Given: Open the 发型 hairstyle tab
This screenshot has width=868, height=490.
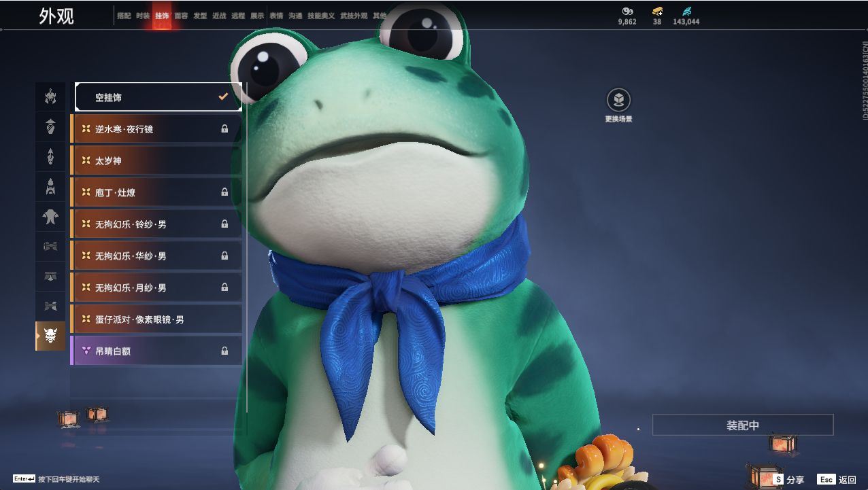Looking at the screenshot, I should pos(200,16).
